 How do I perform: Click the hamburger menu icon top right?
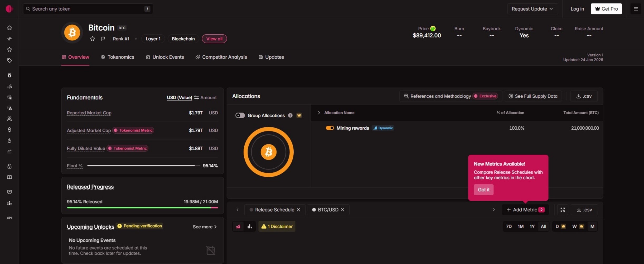click(x=636, y=9)
